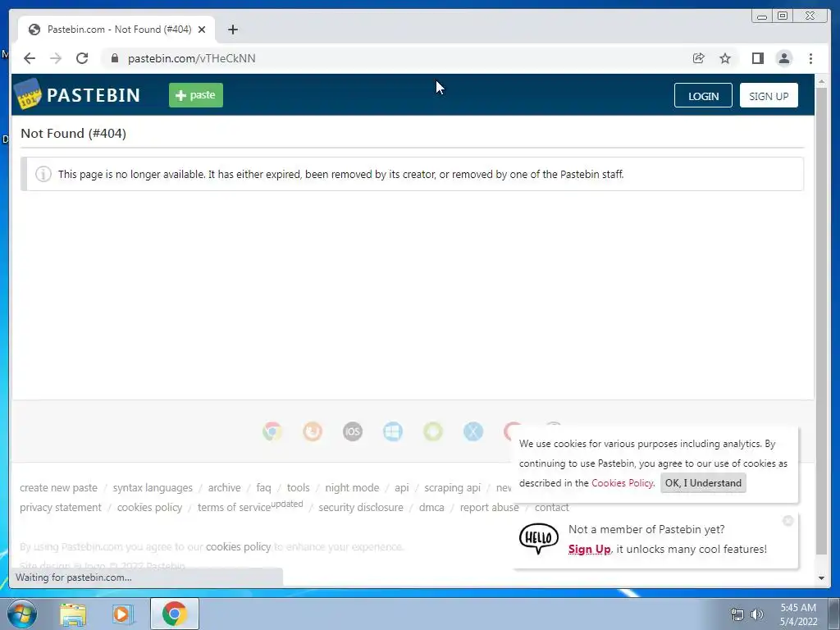
Task: Open the security disclosure footer link
Action: click(361, 507)
